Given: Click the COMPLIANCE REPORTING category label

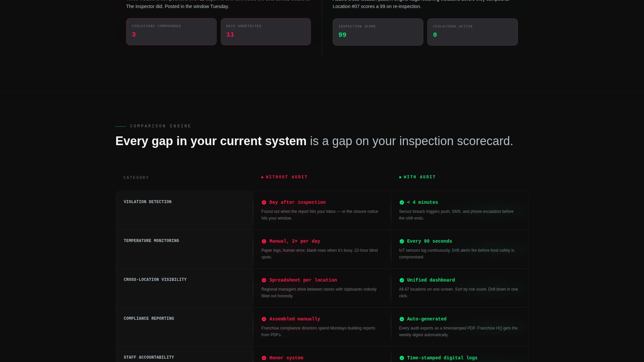Looking at the screenshot, I should (x=149, y=318).
